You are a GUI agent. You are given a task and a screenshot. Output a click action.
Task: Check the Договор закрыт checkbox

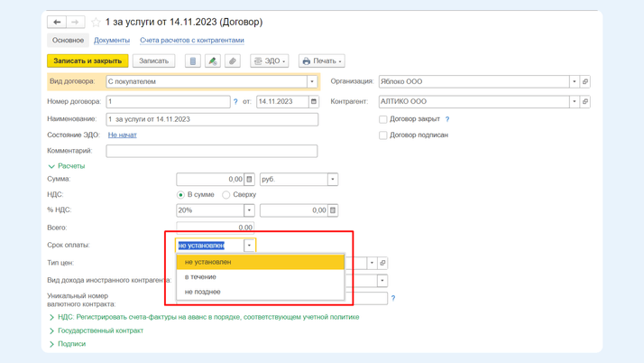tap(383, 119)
